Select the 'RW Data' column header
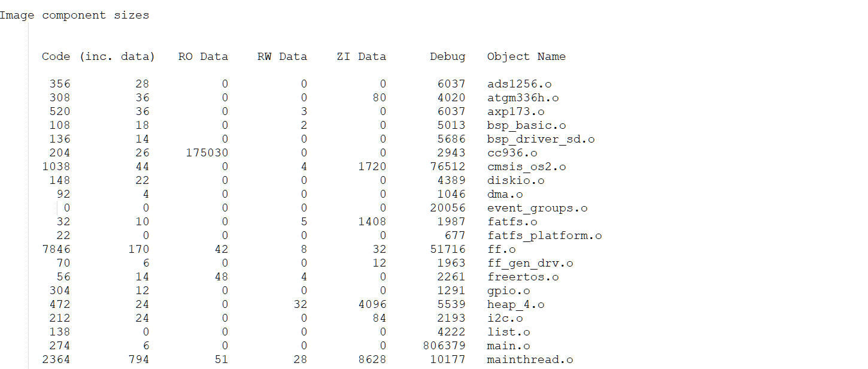The width and height of the screenshot is (868, 369). pos(282,56)
